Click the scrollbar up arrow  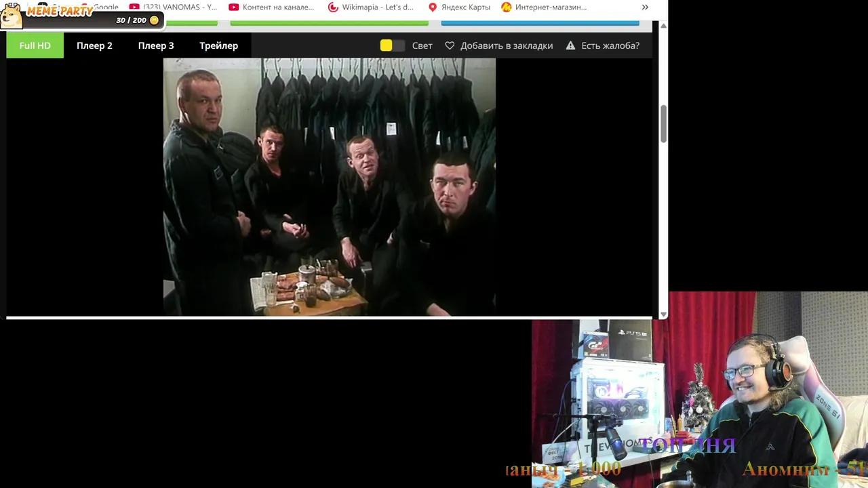coord(663,26)
